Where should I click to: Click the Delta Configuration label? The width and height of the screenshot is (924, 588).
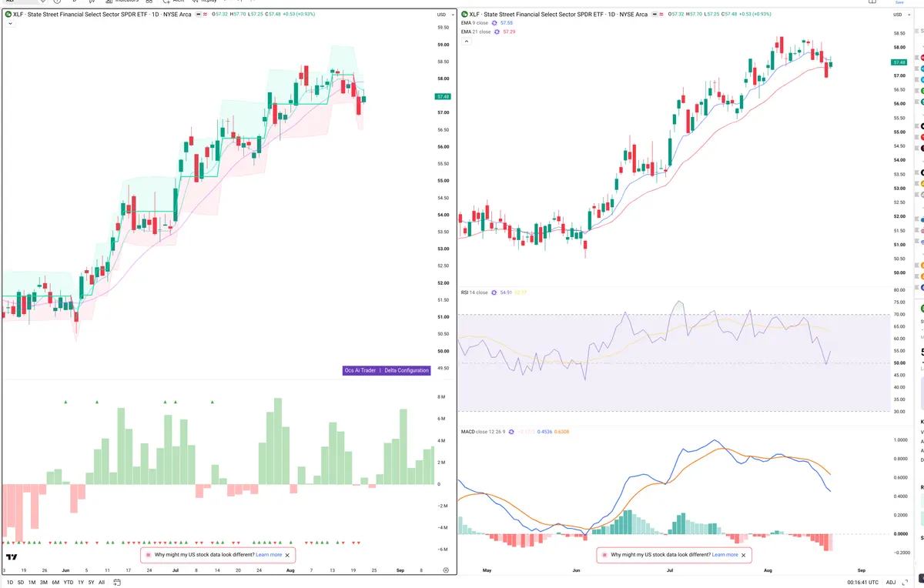point(407,370)
